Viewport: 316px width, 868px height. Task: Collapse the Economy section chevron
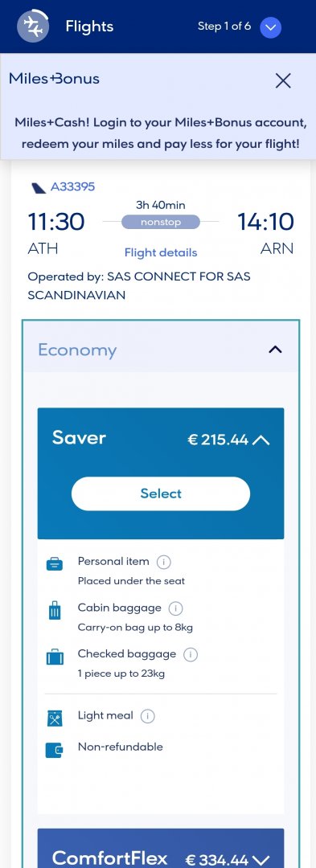tap(275, 350)
